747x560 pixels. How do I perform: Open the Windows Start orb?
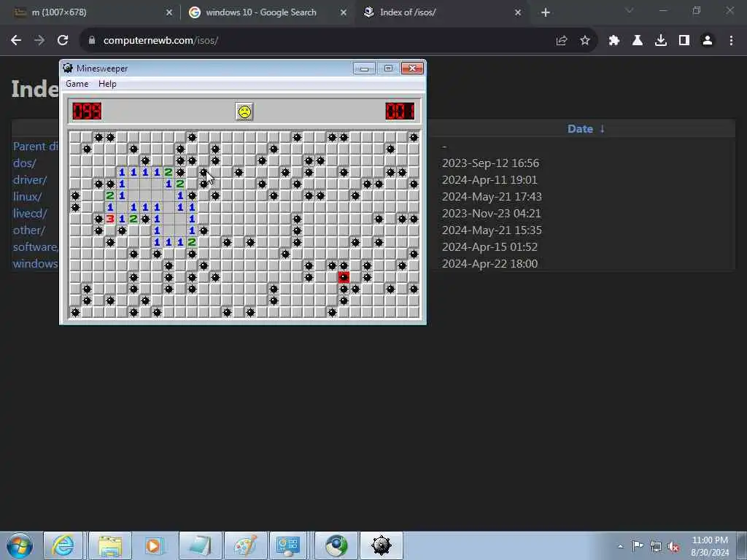pyautogui.click(x=20, y=545)
